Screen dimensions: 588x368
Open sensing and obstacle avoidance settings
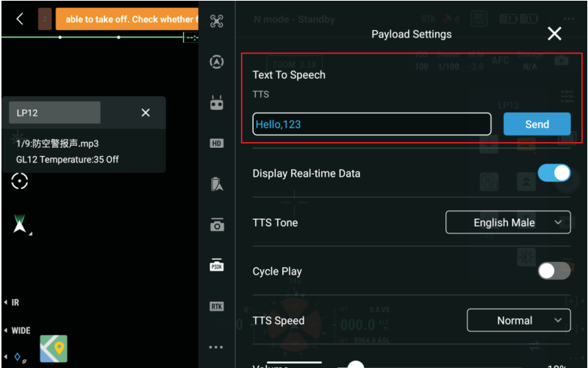point(217,62)
